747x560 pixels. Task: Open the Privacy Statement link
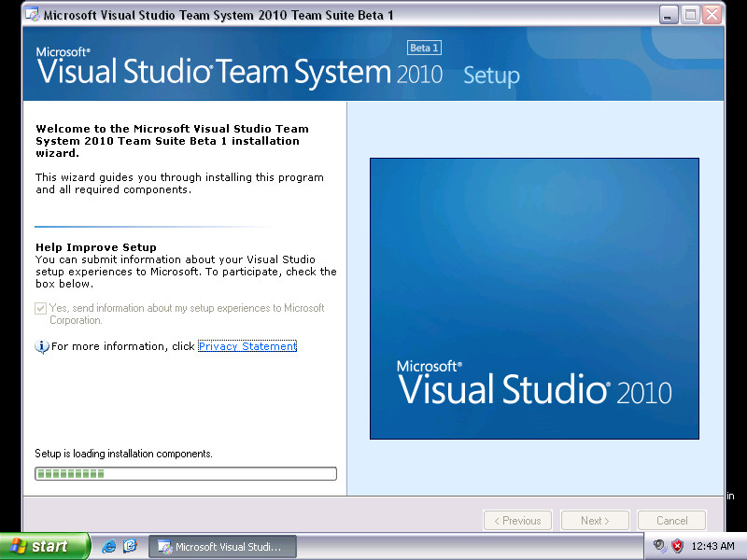247,346
